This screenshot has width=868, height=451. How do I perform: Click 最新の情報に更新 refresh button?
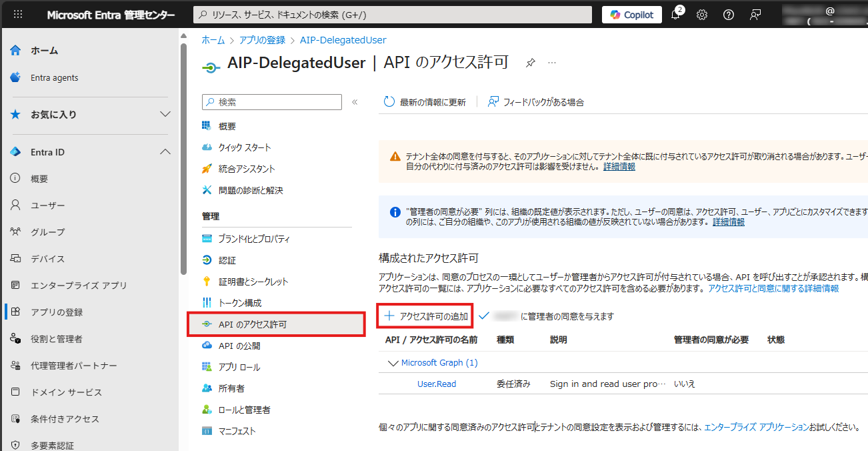(425, 102)
